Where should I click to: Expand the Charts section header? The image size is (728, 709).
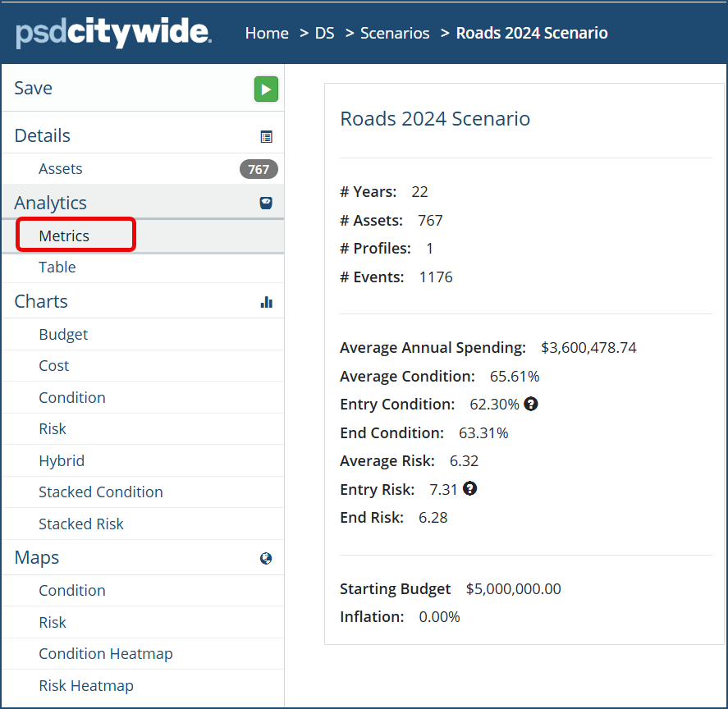(x=143, y=301)
